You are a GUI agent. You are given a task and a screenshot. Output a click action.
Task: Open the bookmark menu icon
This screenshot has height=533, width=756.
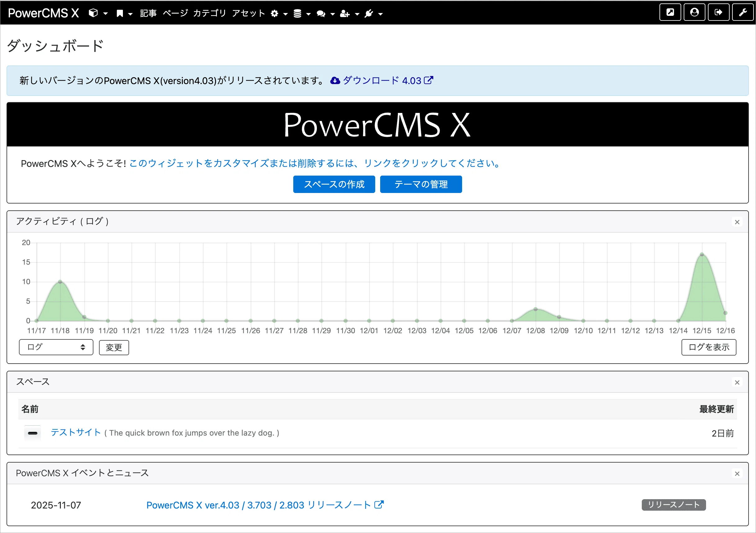pos(120,14)
